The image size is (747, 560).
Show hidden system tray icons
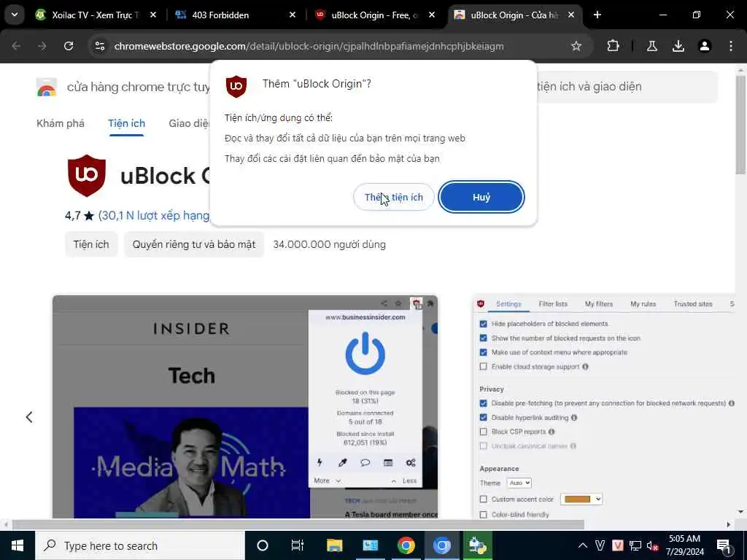(x=583, y=545)
